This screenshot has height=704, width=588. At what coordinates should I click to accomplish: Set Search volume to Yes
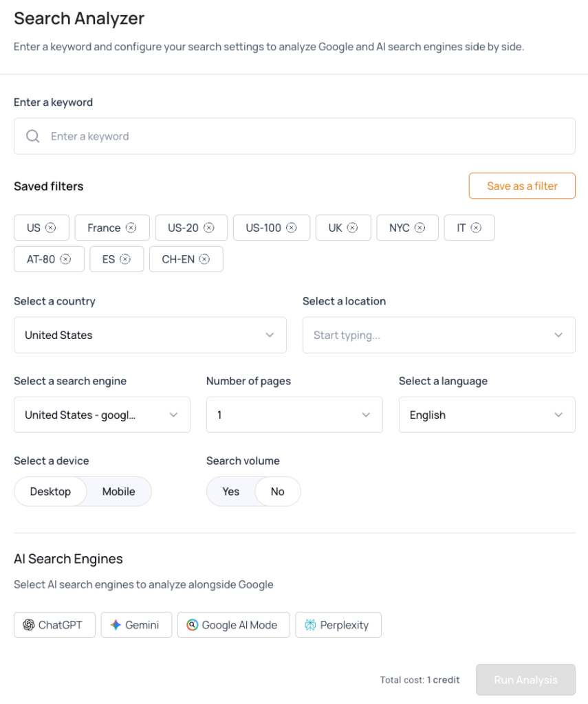[x=231, y=492]
